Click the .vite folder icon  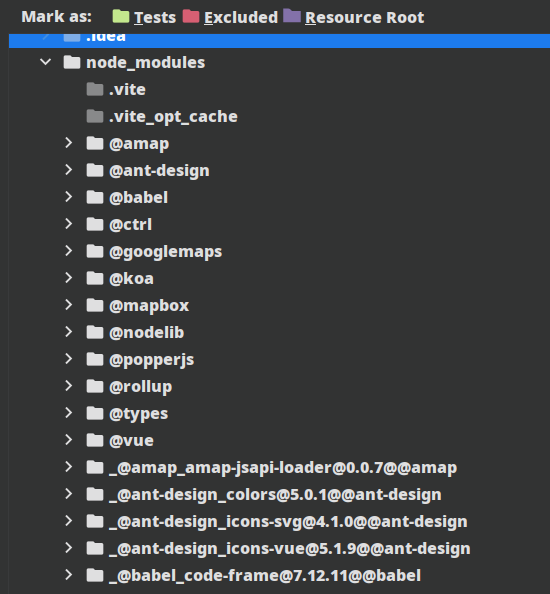(x=95, y=89)
